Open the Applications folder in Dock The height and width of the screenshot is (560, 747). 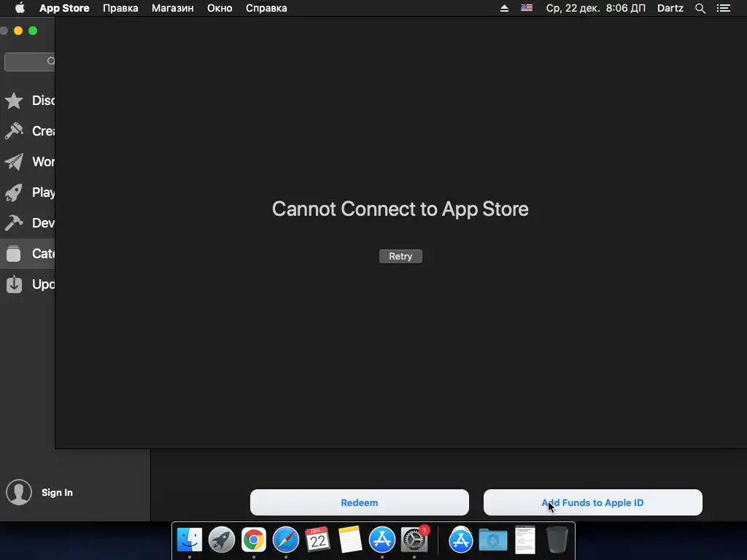click(x=461, y=540)
